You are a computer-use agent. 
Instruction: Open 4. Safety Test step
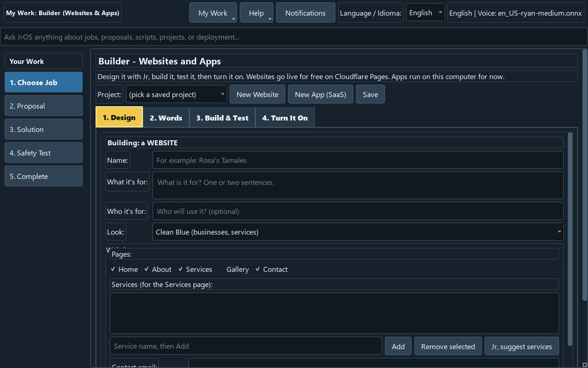(x=44, y=153)
